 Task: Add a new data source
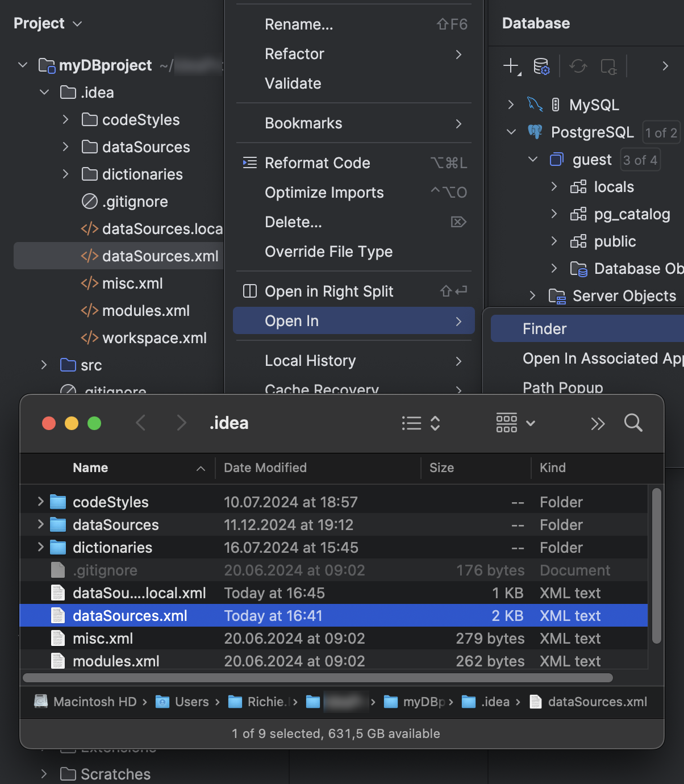pyautogui.click(x=510, y=66)
